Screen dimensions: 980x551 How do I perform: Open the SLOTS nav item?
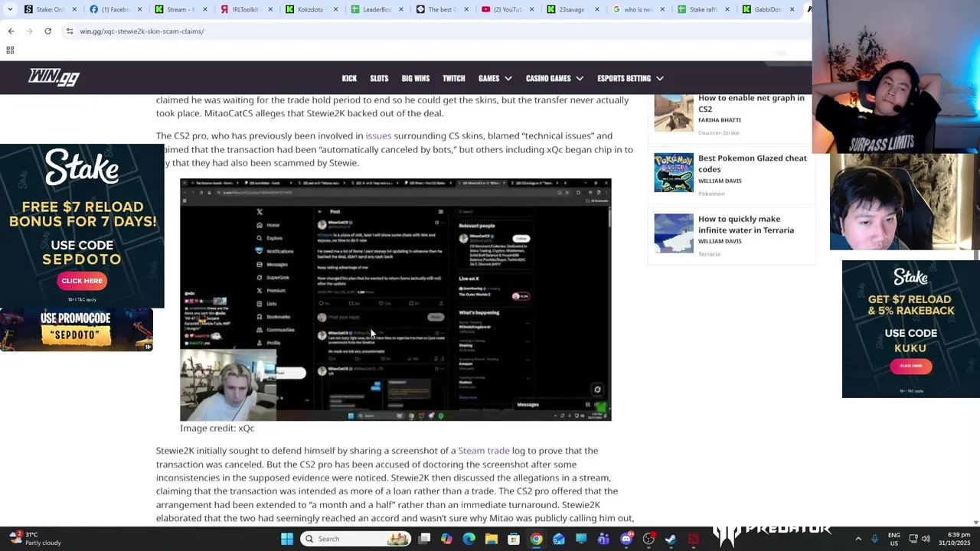379,78
